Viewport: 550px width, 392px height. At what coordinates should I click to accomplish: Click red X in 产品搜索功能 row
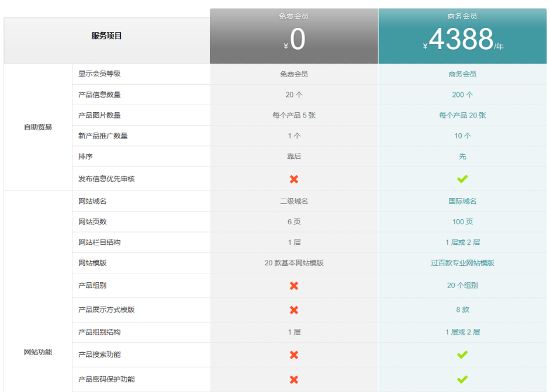point(294,355)
